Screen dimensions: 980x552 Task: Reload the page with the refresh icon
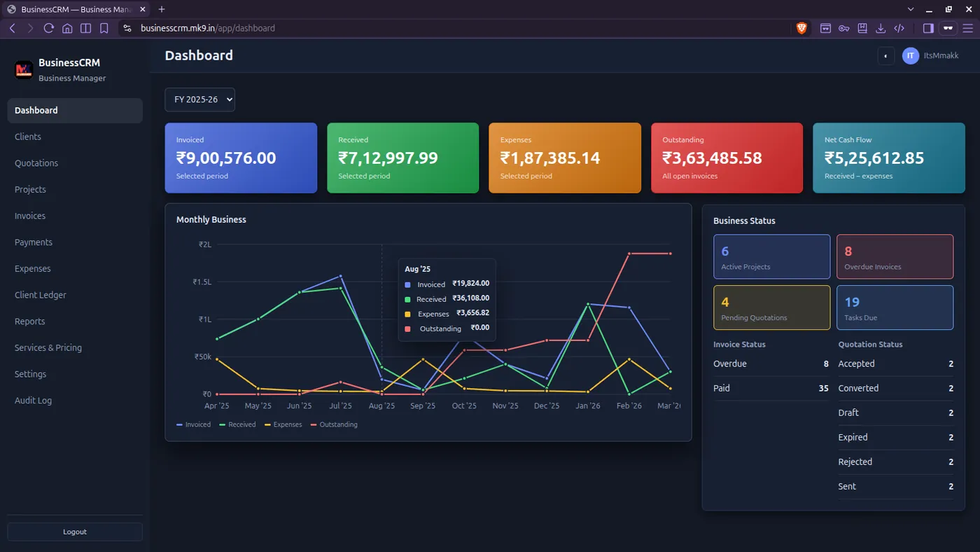click(49, 28)
